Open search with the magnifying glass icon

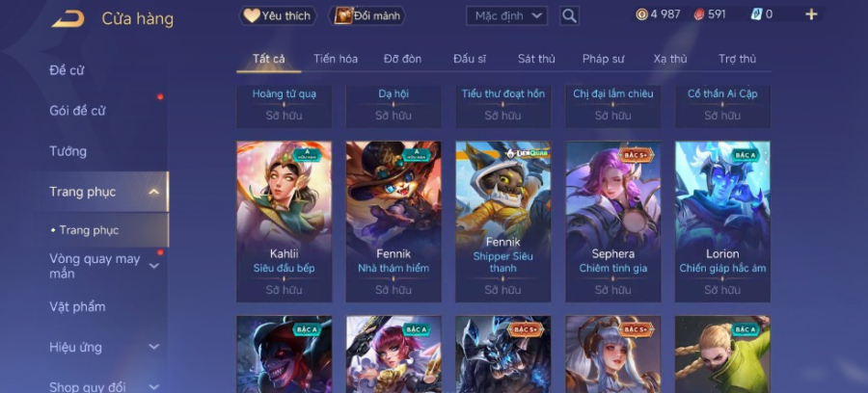tap(569, 16)
